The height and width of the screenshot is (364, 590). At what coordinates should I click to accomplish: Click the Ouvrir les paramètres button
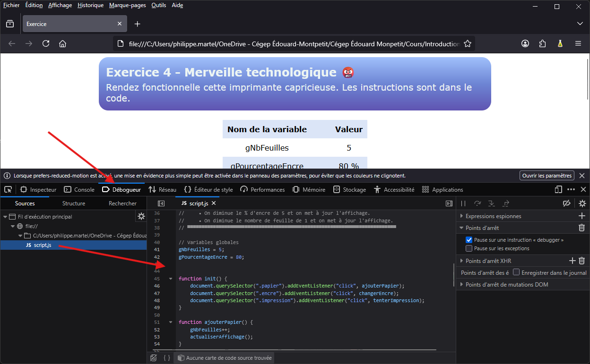pos(547,176)
